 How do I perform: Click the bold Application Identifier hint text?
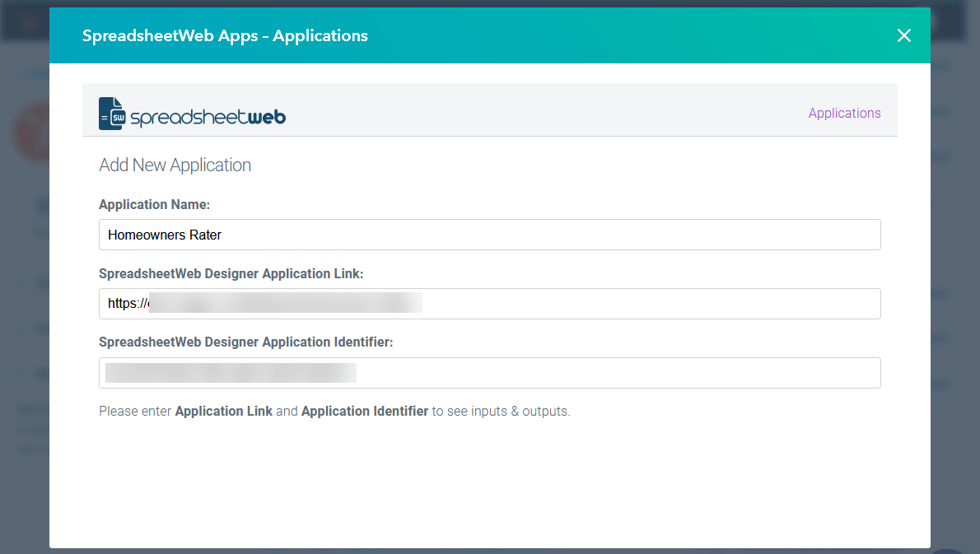(x=365, y=411)
